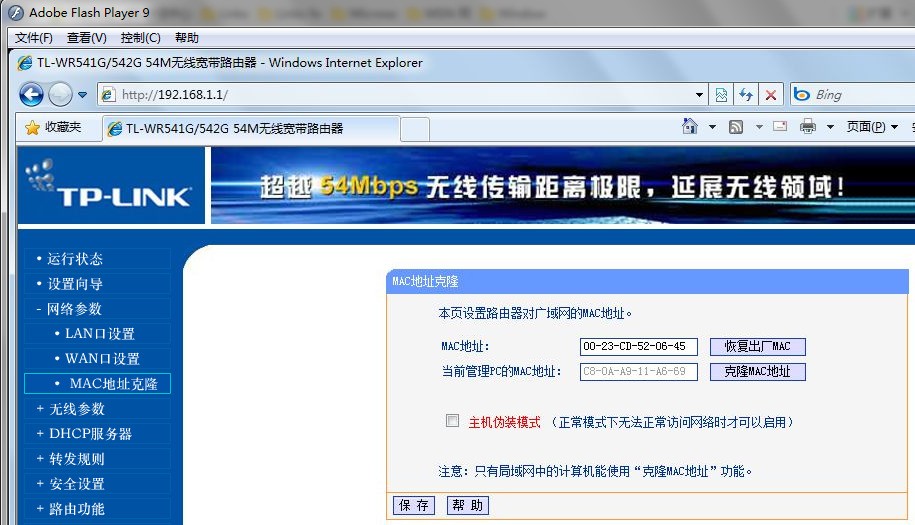Viewport: 915px width, 525px height.
Task: Expand the address bar URL history dropdown
Action: click(699, 95)
